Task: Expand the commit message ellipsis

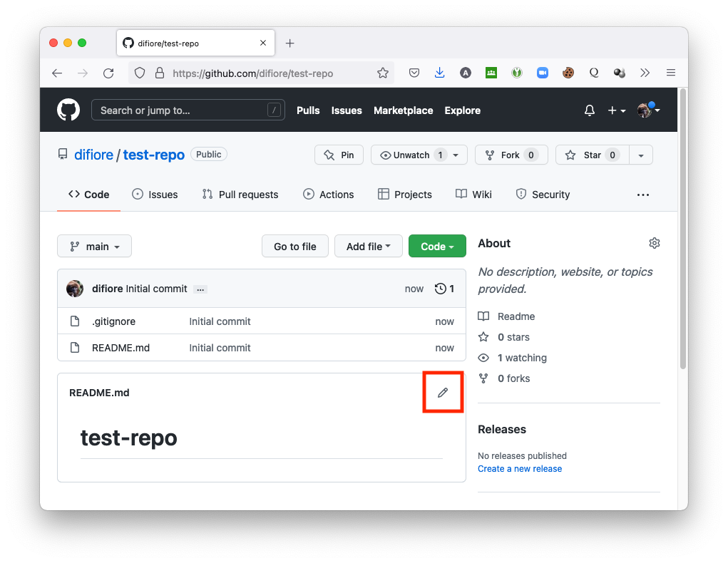Action: pos(200,289)
